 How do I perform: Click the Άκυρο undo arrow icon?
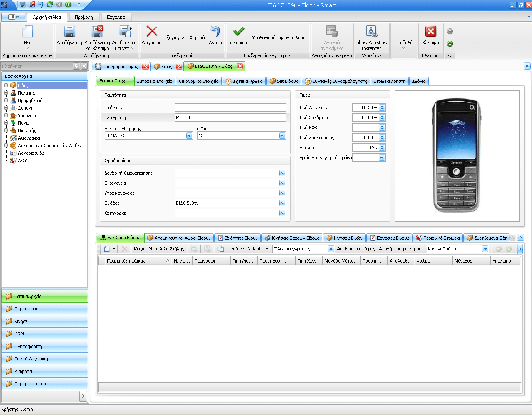pyautogui.click(x=215, y=32)
